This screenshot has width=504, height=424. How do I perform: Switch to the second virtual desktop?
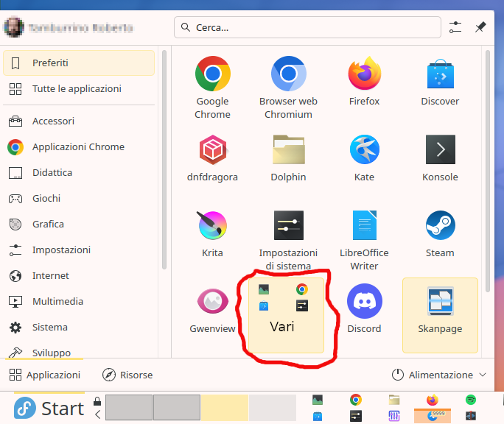point(177,408)
